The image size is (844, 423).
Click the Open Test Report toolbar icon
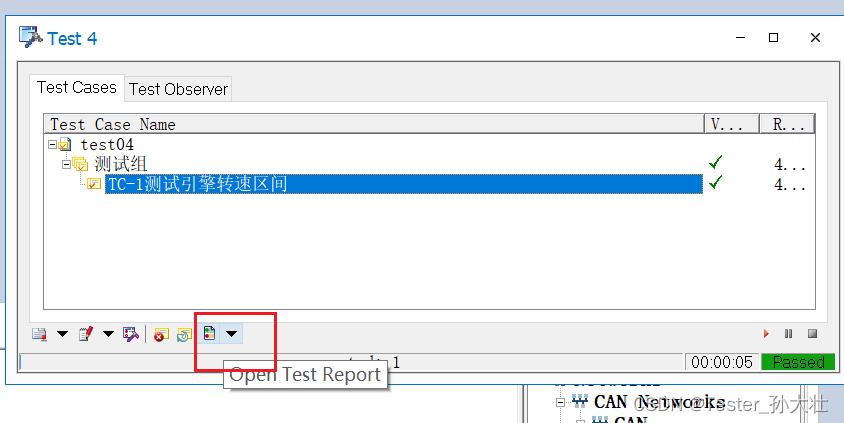[209, 334]
